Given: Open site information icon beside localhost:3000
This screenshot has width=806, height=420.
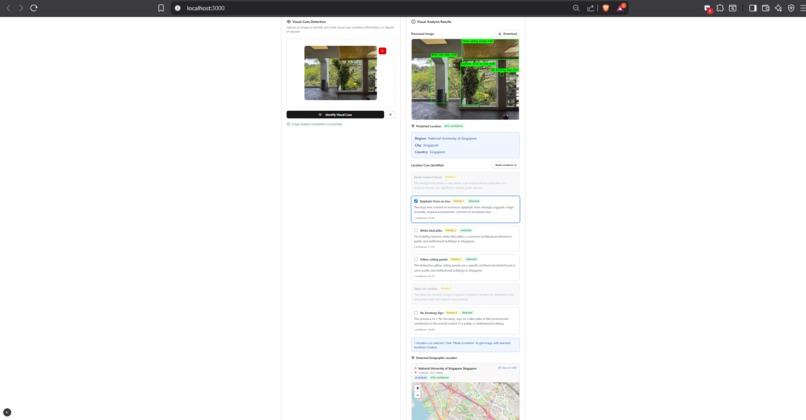Looking at the screenshot, I should (x=177, y=8).
